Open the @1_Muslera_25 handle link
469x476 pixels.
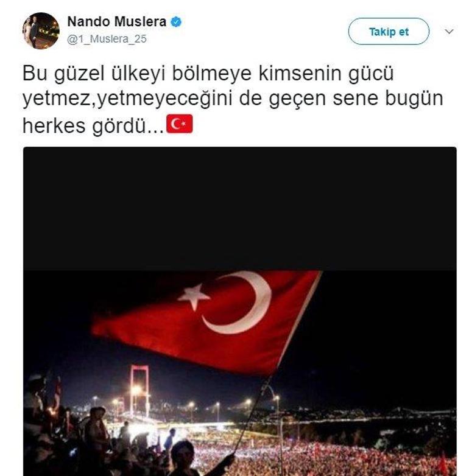[107, 39]
